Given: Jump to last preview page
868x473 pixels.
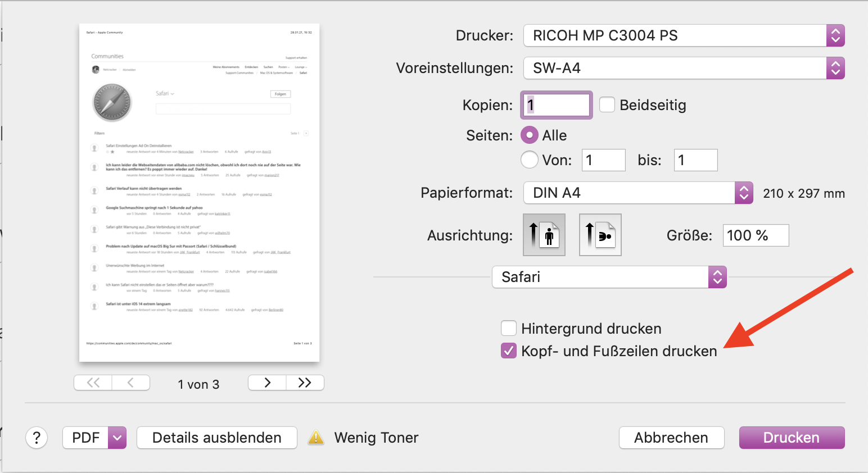Looking at the screenshot, I should click(305, 383).
